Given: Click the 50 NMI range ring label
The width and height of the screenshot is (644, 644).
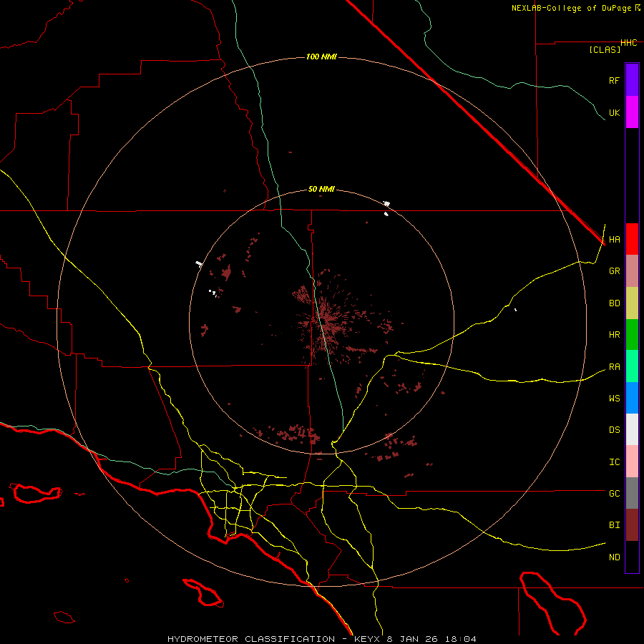Looking at the screenshot, I should tap(321, 189).
